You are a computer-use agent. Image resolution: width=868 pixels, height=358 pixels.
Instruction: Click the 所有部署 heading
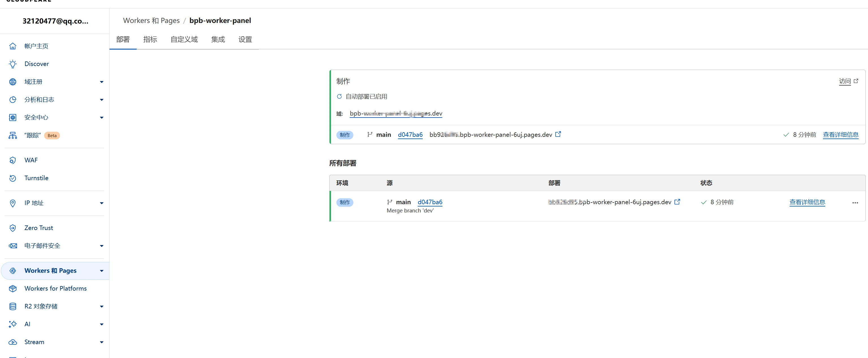click(x=343, y=163)
